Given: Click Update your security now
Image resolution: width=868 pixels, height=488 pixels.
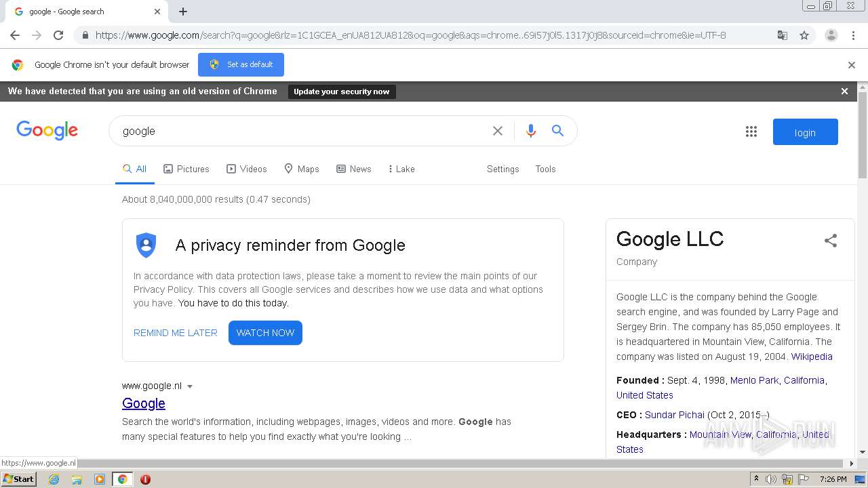Looking at the screenshot, I should (x=342, y=91).
